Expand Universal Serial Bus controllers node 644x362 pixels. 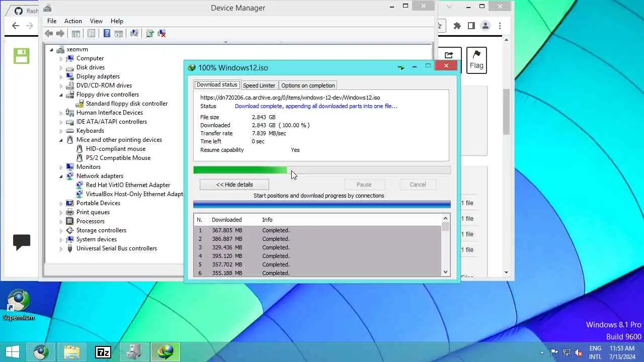[61, 248]
